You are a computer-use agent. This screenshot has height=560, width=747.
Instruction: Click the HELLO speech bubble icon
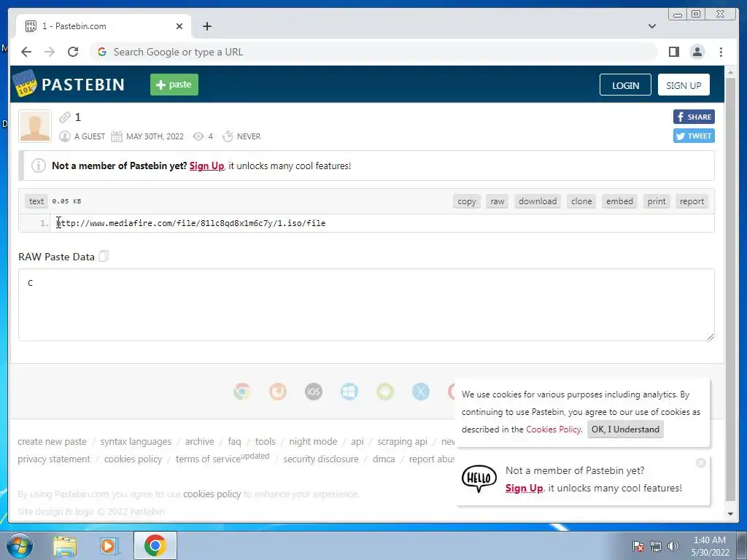tap(479, 478)
